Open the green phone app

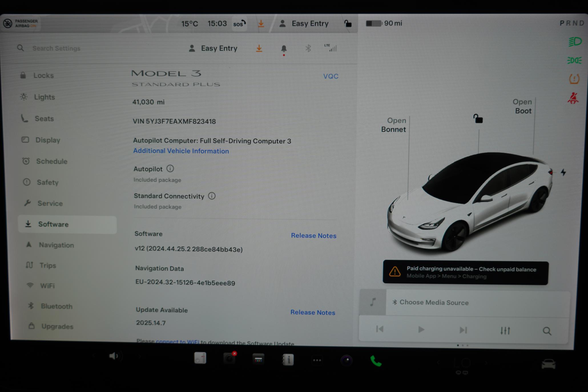tap(376, 361)
